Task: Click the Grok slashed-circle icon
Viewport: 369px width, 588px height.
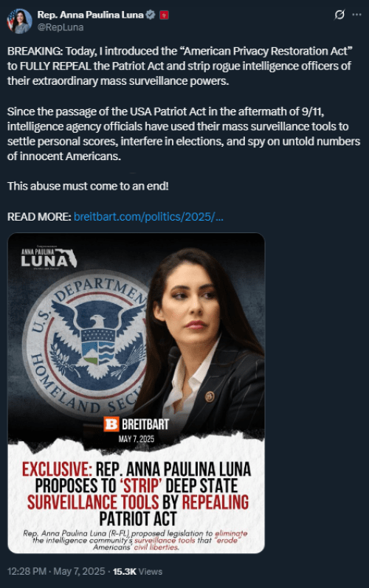Action: (339, 15)
